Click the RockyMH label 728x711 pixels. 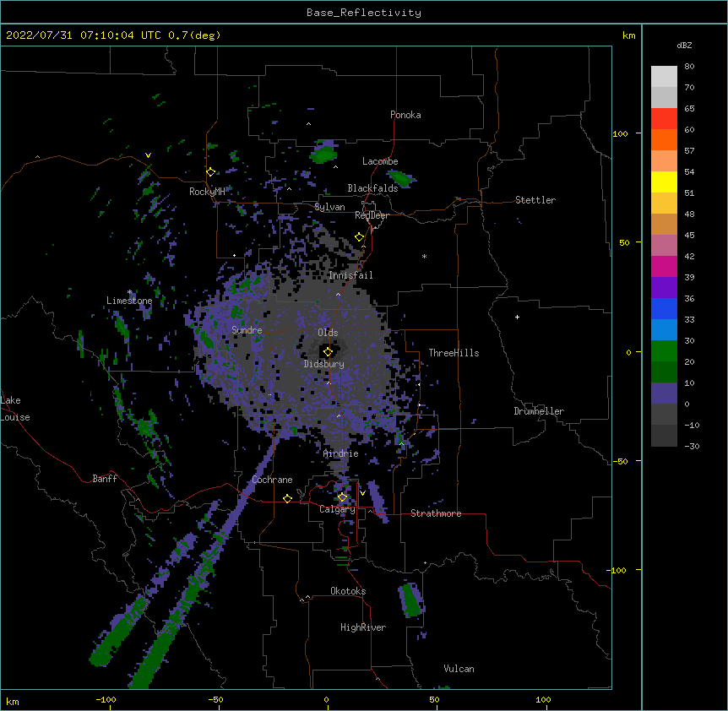(207, 192)
